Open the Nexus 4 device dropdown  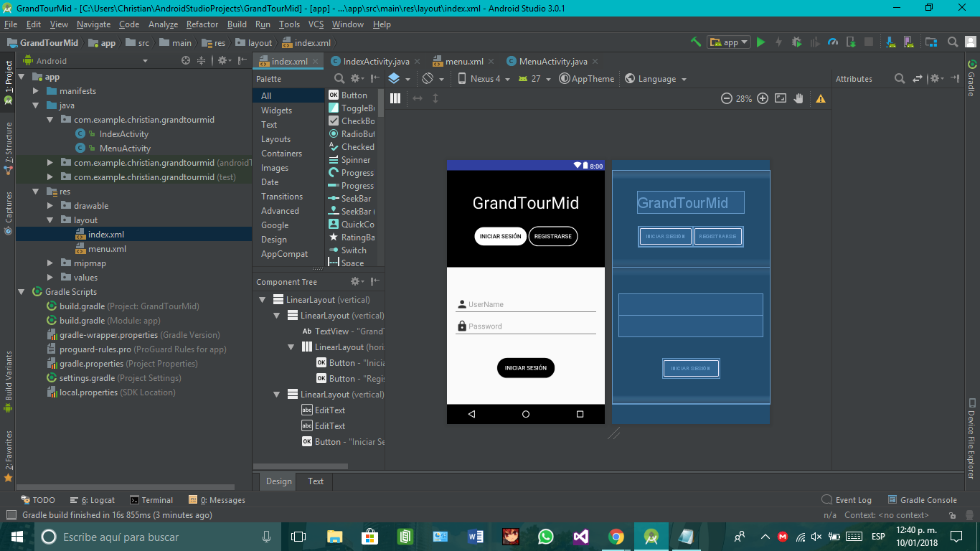click(x=484, y=79)
